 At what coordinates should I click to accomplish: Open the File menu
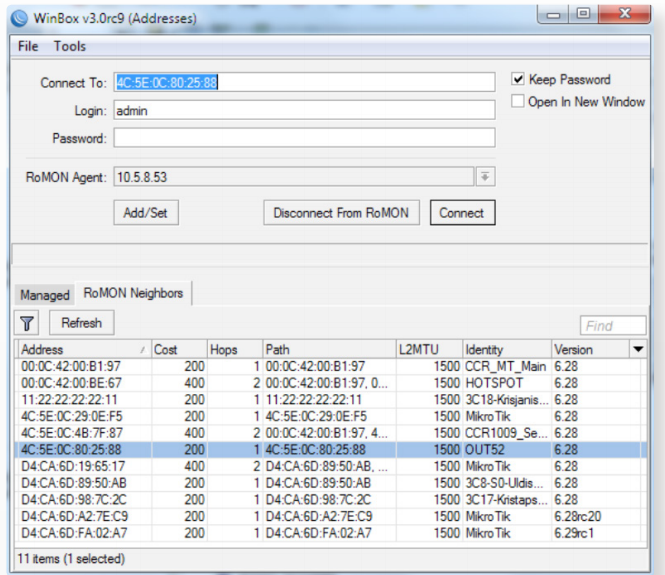(28, 46)
